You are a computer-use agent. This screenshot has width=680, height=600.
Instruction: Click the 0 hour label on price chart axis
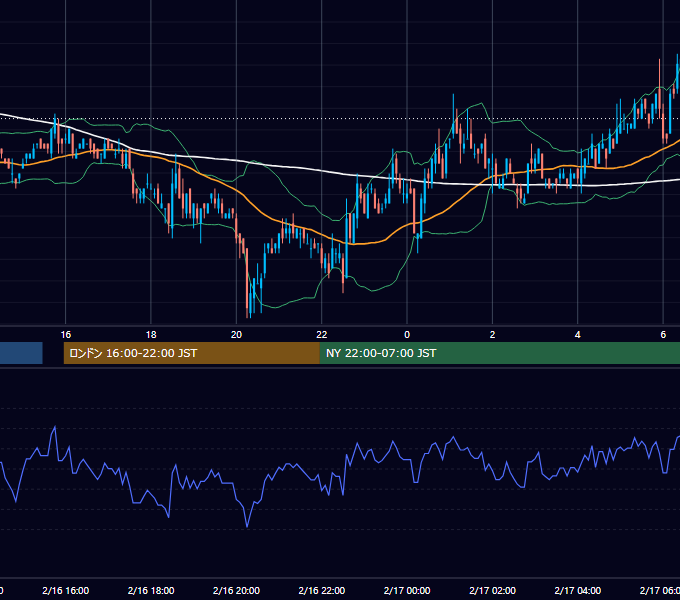tap(407, 335)
